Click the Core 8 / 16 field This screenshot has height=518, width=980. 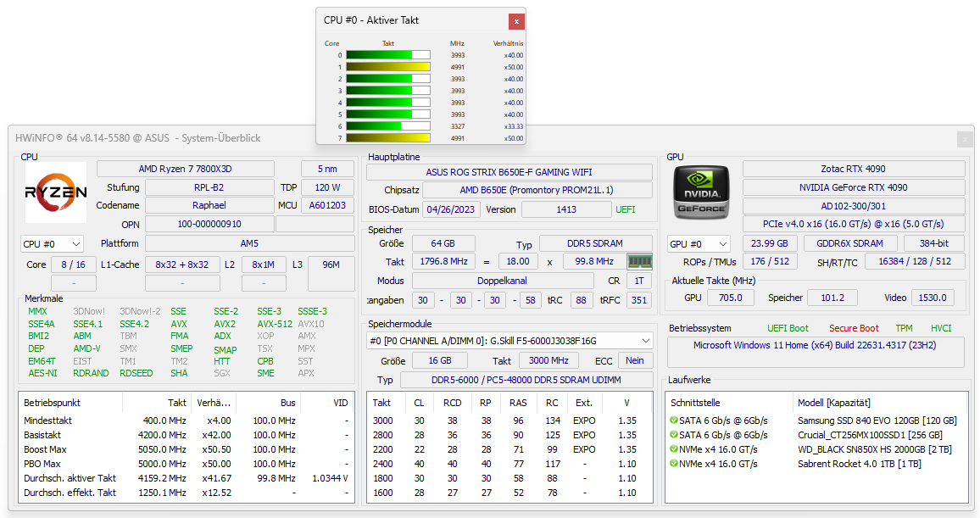tap(73, 265)
